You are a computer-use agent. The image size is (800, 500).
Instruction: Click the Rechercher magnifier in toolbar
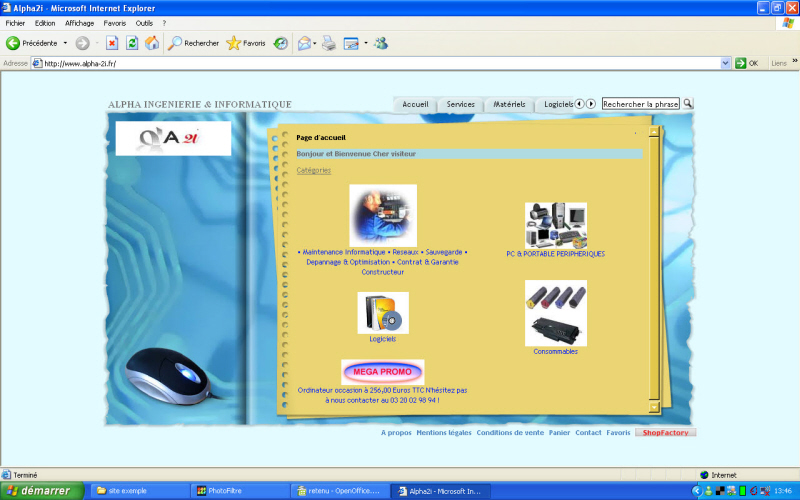coord(176,43)
